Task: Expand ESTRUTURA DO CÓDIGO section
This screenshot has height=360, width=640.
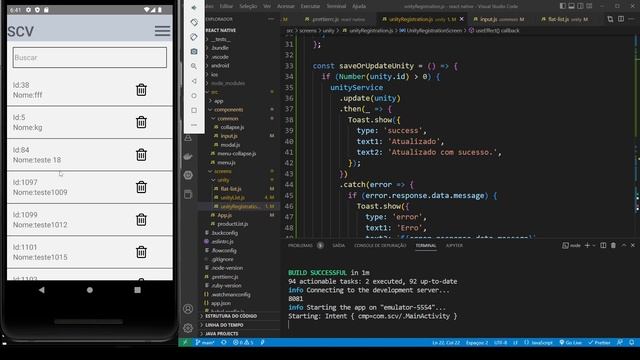Action: [231, 316]
